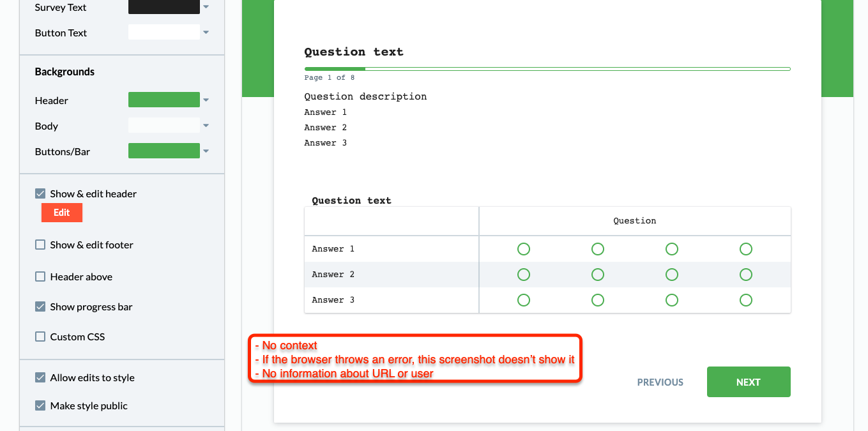Open the Survey Text color dropdown arrow

click(x=206, y=7)
